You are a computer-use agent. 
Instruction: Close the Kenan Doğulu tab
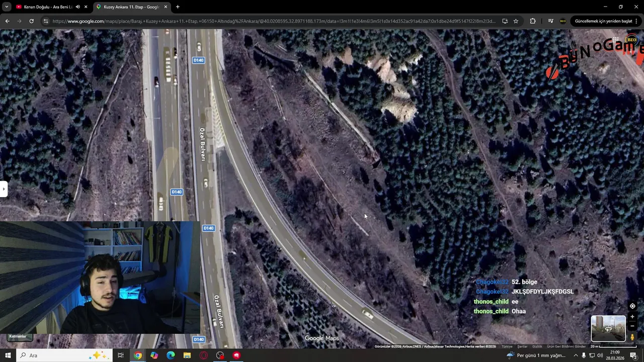click(x=86, y=7)
